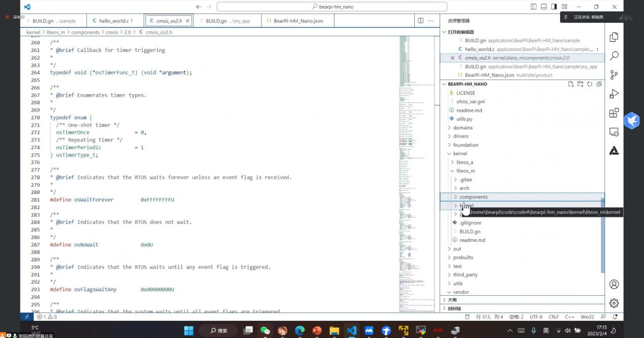Expand the third_party folder
This screenshot has height=338, width=644.
coord(465,275)
